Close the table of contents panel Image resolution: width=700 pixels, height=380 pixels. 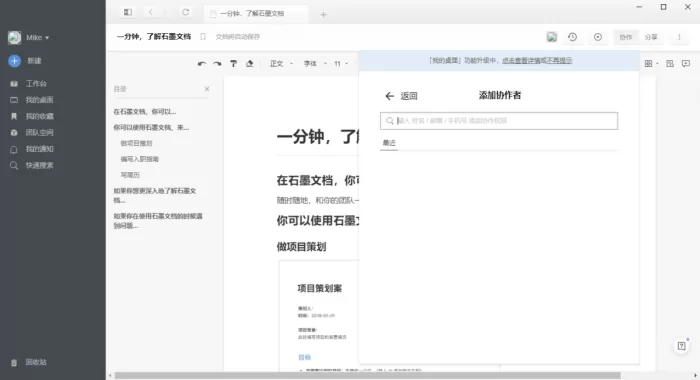[207, 89]
